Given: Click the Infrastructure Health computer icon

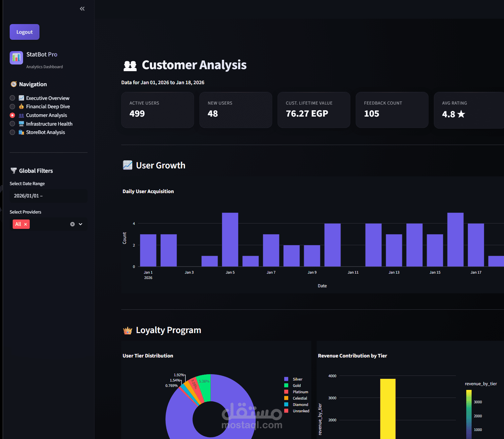Looking at the screenshot, I should (21, 124).
